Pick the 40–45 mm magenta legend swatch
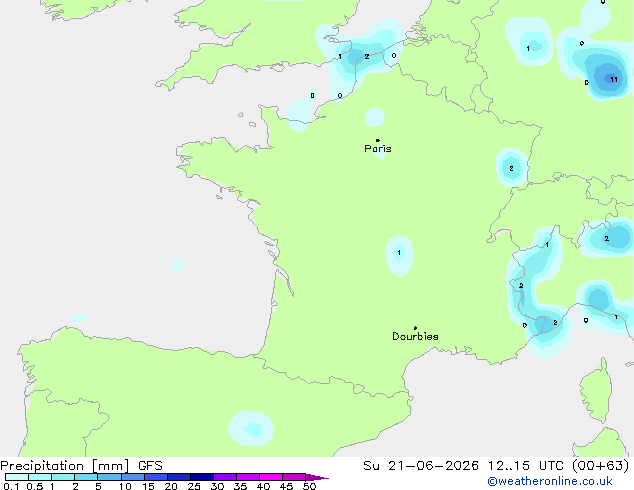The image size is (634, 490). [271, 477]
